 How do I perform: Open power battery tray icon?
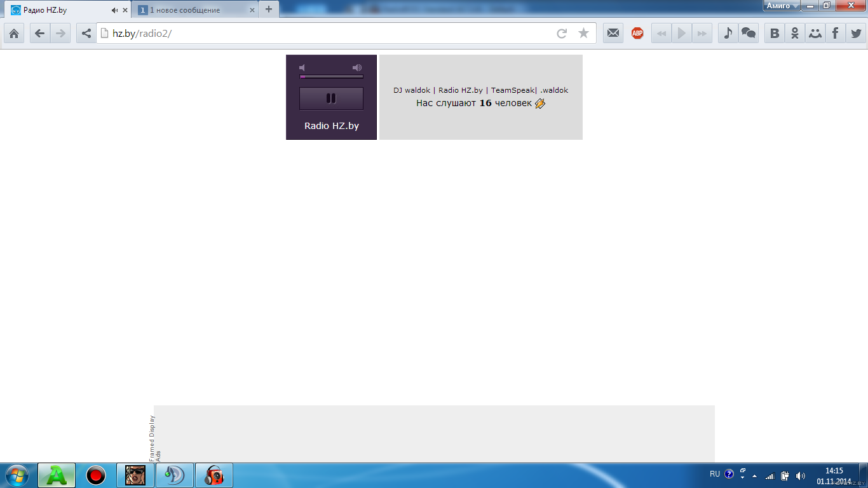point(785,475)
